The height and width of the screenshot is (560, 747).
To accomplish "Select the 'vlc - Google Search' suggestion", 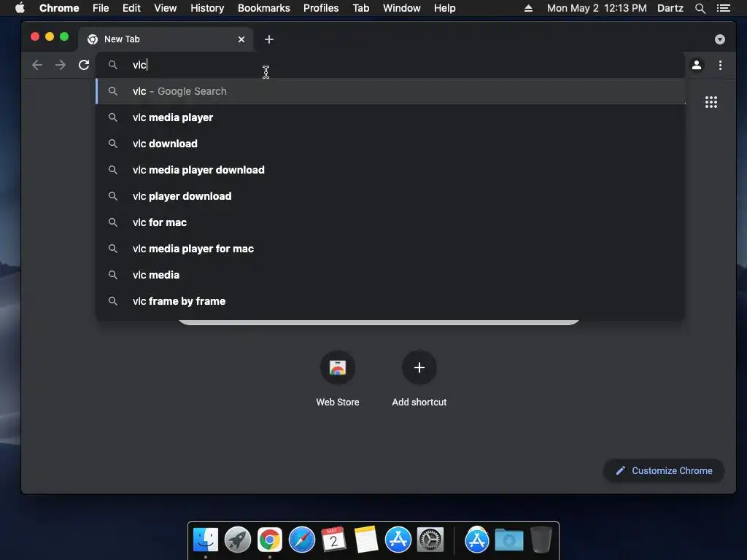I will click(x=391, y=91).
